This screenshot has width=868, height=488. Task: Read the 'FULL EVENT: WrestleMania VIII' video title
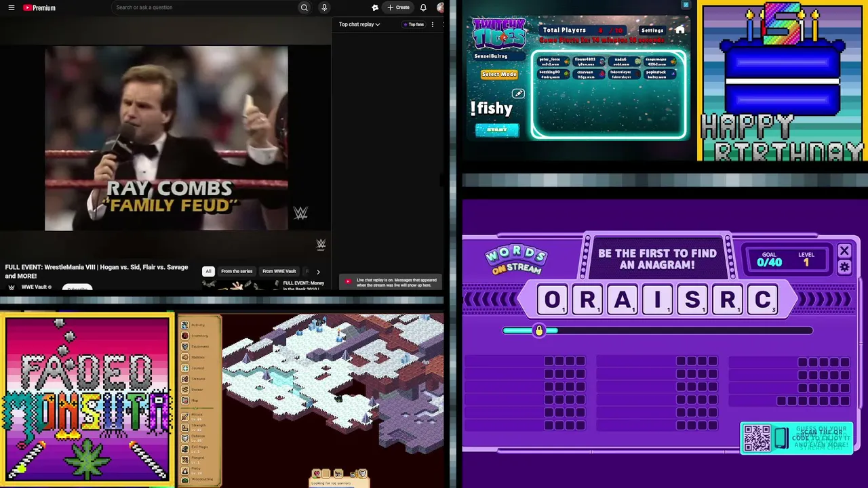point(96,271)
